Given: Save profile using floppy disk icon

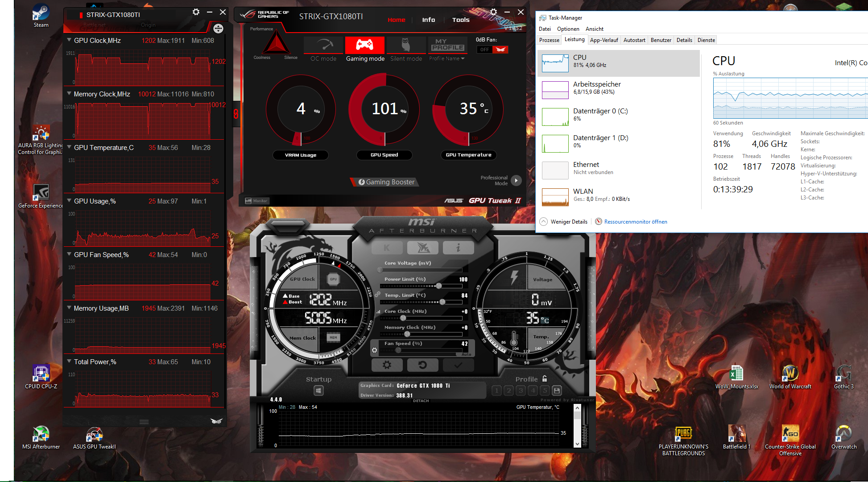Looking at the screenshot, I should (557, 391).
